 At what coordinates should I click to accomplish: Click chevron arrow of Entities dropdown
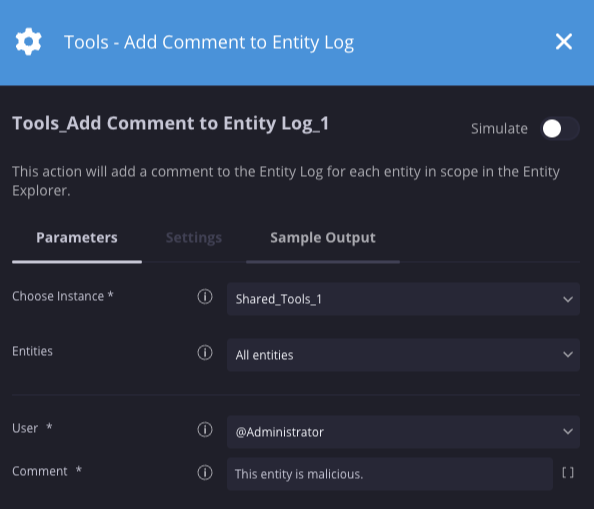coord(567,355)
